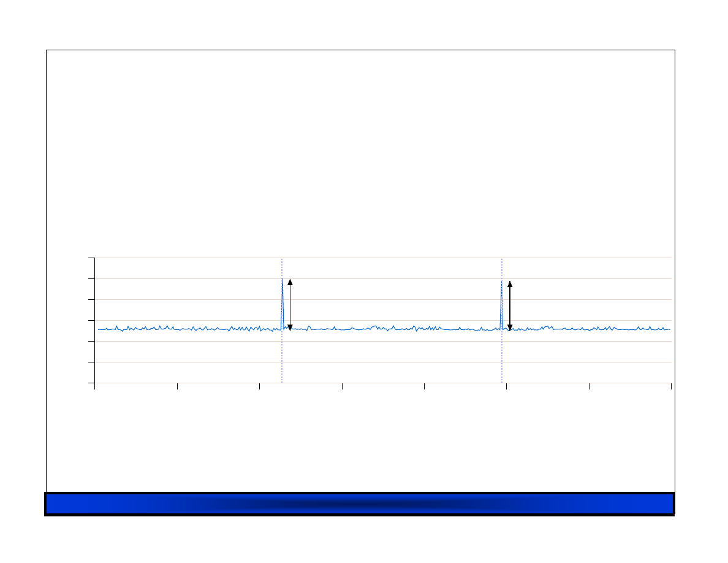The height and width of the screenshot is (563, 728).
Task: Click the second tick mark on the x-axis
Action: (177, 386)
